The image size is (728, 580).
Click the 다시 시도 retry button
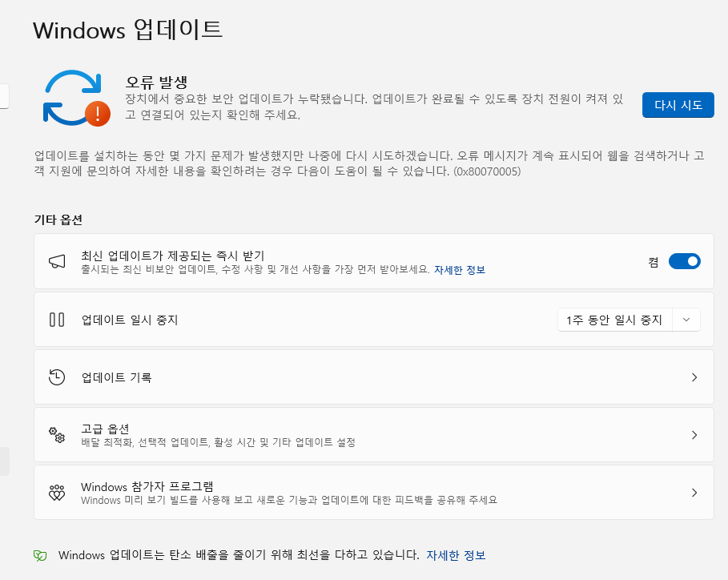tap(678, 105)
